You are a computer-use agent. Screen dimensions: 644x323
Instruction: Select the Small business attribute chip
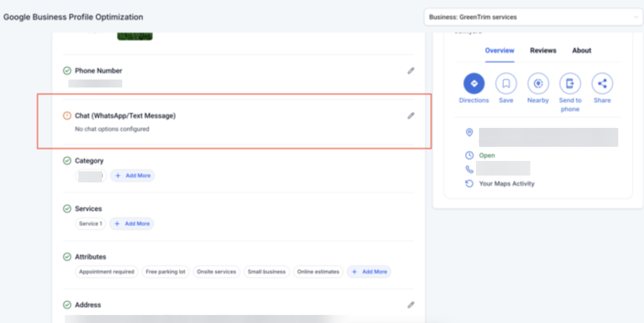266,272
